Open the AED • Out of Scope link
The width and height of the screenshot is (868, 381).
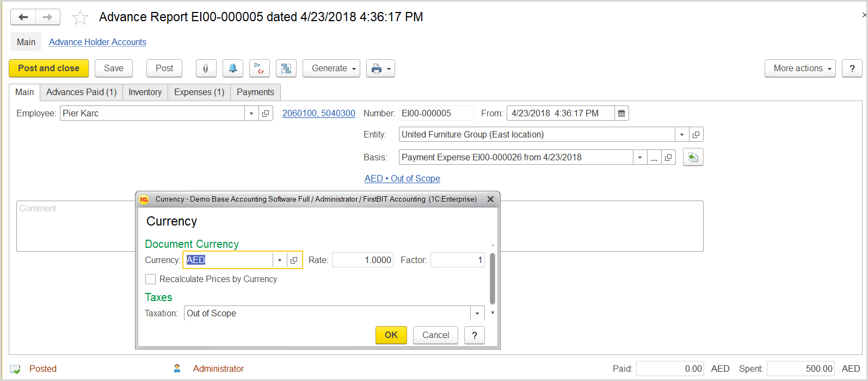tap(402, 178)
